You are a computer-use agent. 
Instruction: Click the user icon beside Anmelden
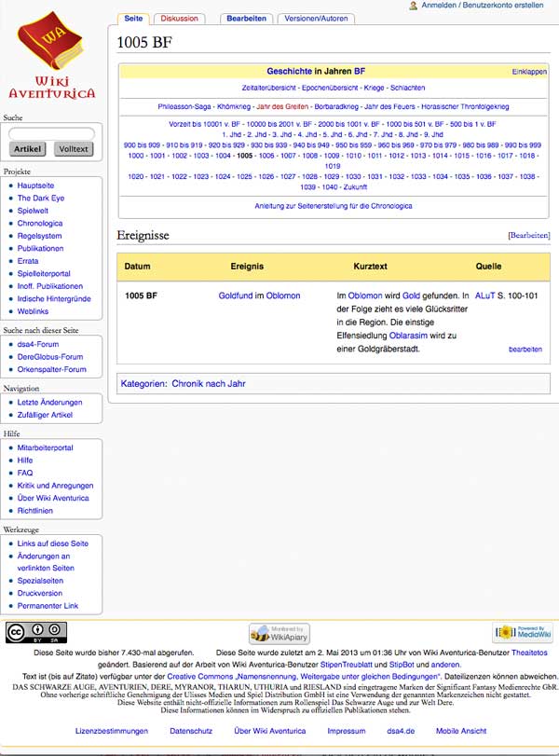413,6
